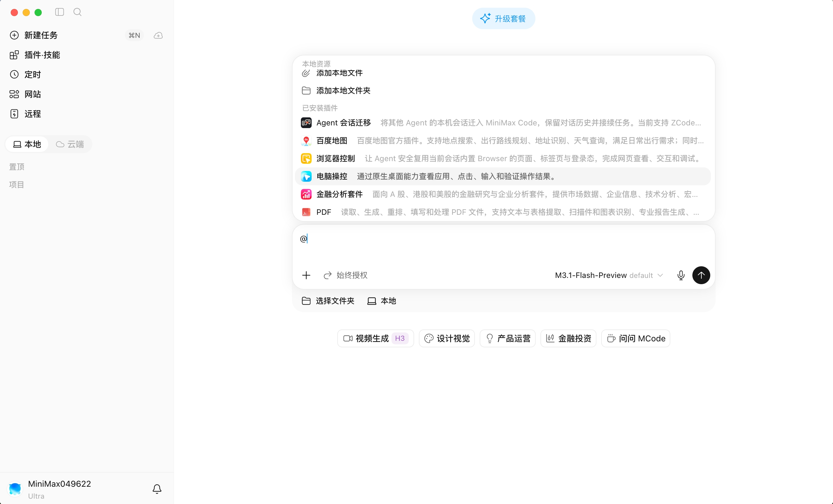Open the 本地 environment selector below input

click(382, 301)
